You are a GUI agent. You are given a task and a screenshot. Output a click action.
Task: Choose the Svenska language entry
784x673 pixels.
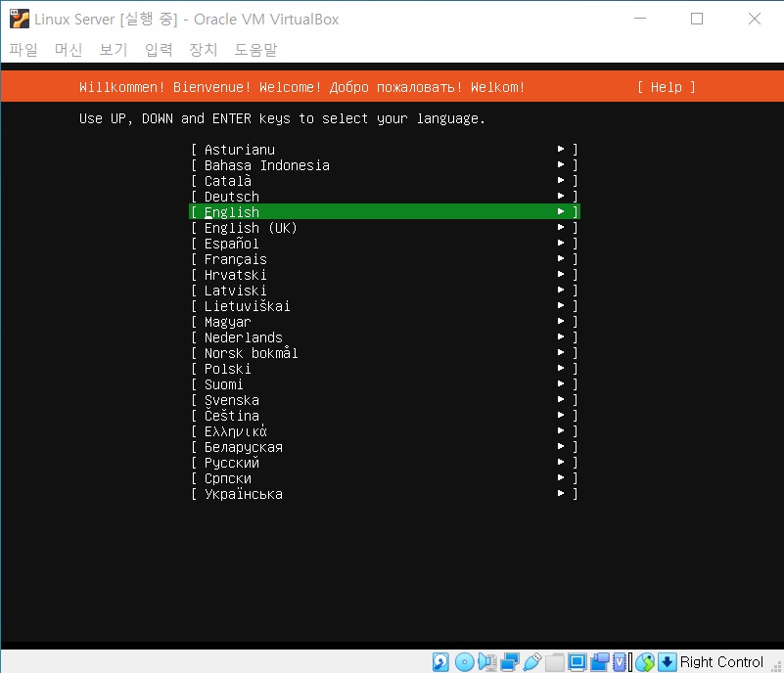(384, 400)
